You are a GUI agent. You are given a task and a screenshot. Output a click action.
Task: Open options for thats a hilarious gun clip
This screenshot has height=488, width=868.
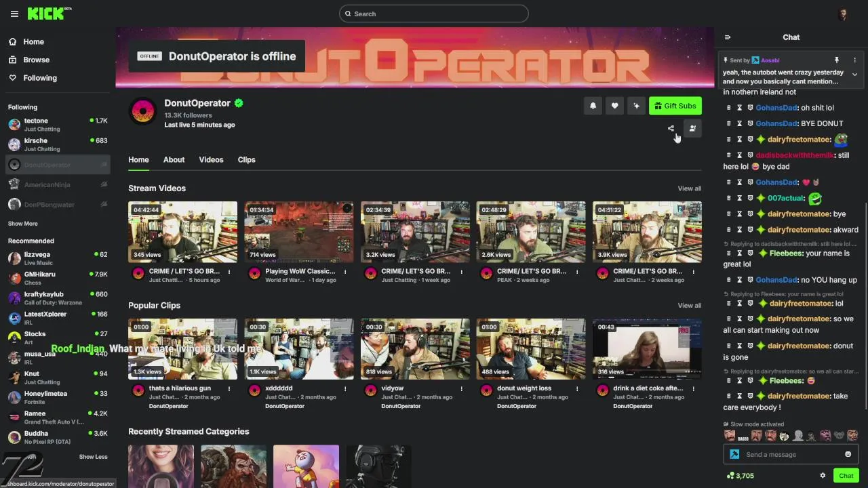coord(229,389)
